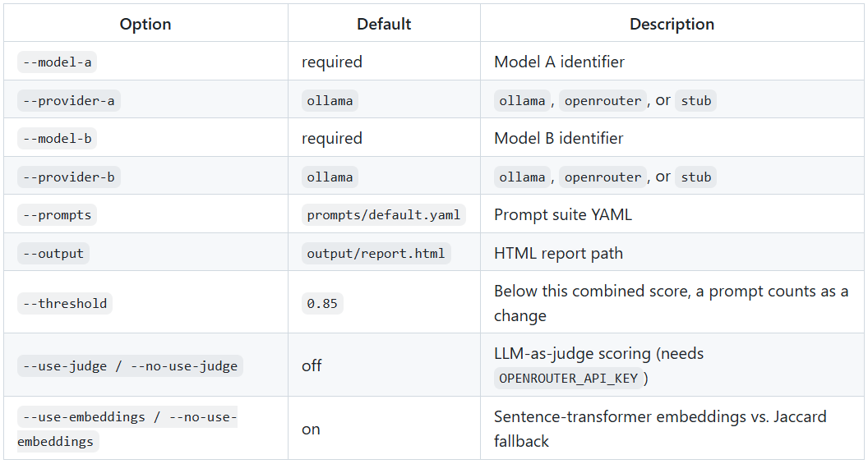The width and height of the screenshot is (868, 464).
Task: Click the Model A identifier description
Action: tap(559, 62)
